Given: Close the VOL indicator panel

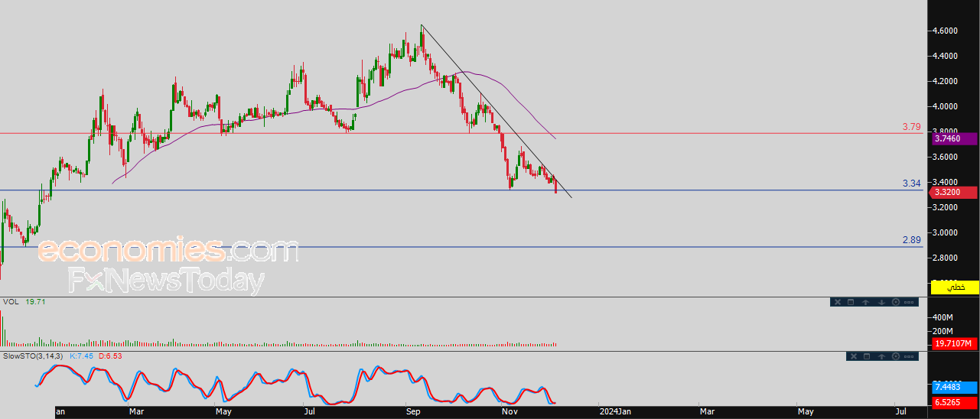Looking at the screenshot, I should tap(838, 302).
